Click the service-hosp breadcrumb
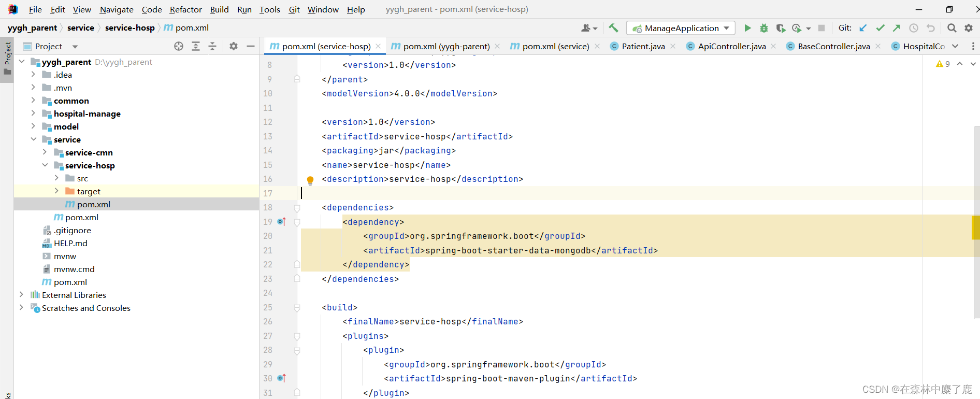The image size is (980, 399). [129, 27]
